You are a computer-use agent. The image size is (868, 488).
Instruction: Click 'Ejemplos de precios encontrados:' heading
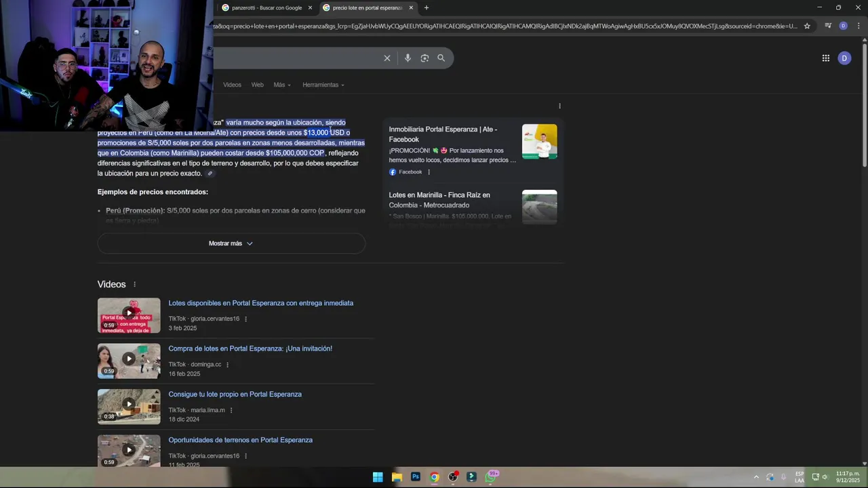coord(153,192)
